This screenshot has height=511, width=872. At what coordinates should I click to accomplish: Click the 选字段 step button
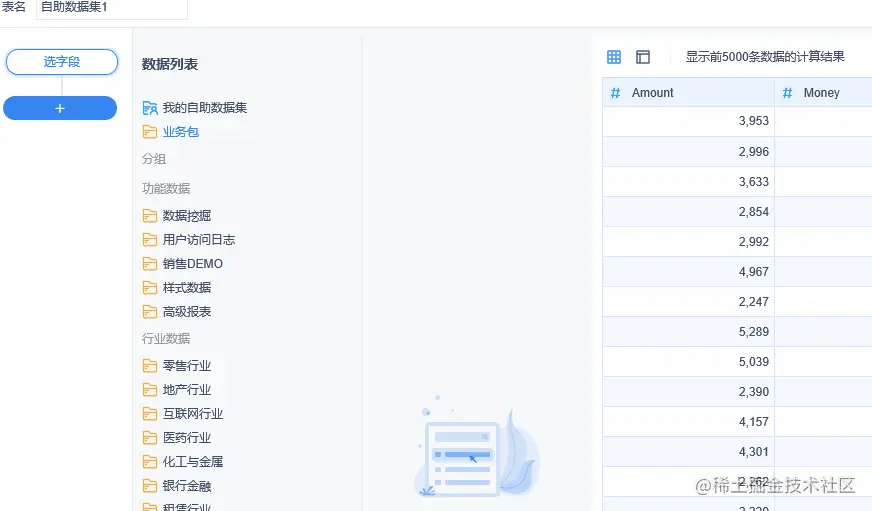tap(62, 62)
